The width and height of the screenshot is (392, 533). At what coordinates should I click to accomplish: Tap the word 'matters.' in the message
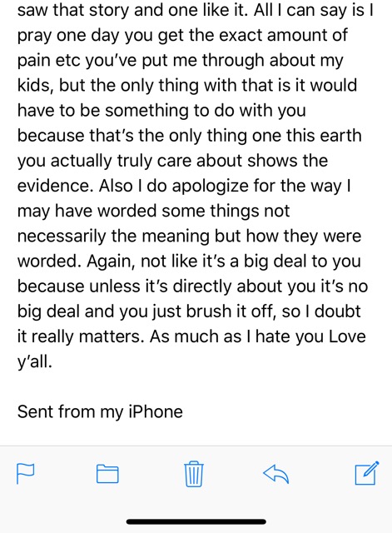coord(111,336)
